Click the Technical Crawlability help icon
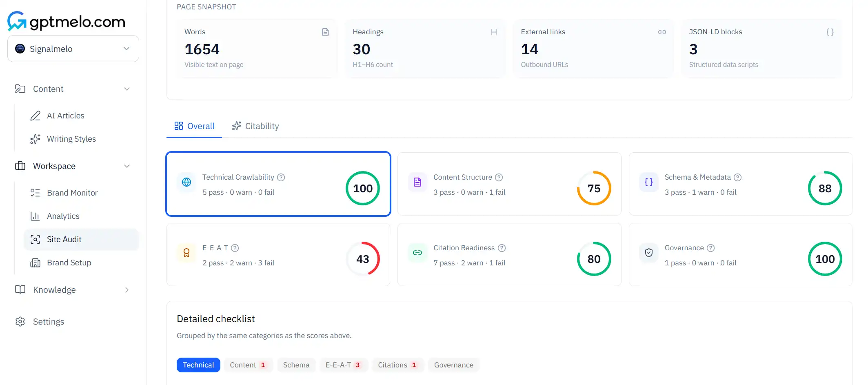Screen dimensions: 868x385 tap(281, 177)
